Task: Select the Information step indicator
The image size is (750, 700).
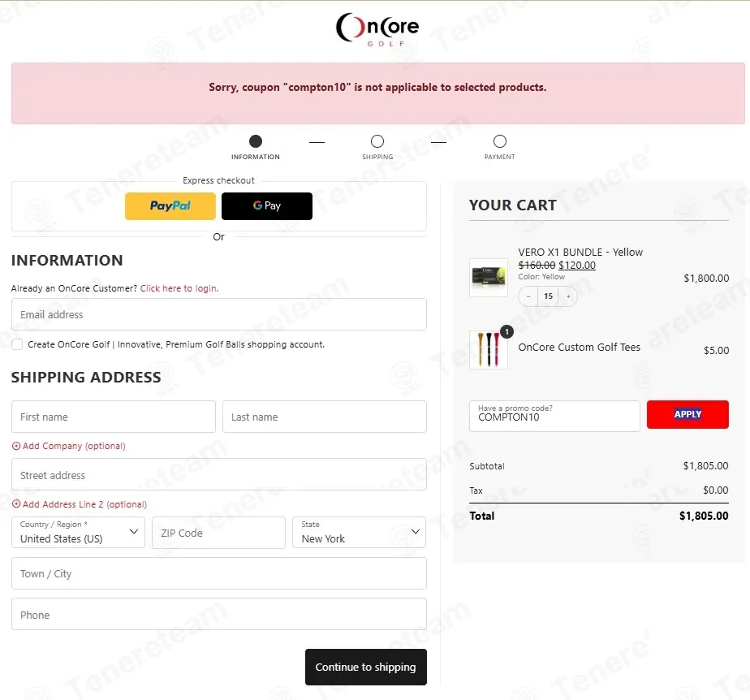Action: click(256, 147)
